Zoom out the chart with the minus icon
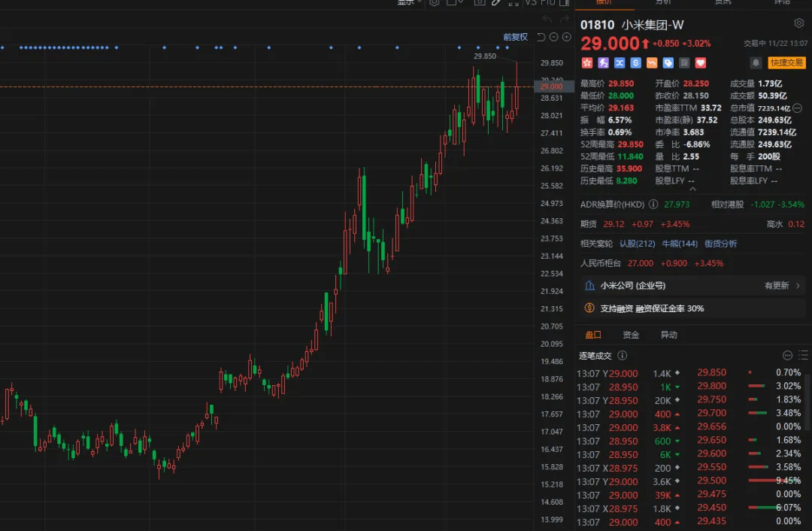Image resolution: width=812 pixels, height=531 pixels. pyautogui.click(x=553, y=37)
